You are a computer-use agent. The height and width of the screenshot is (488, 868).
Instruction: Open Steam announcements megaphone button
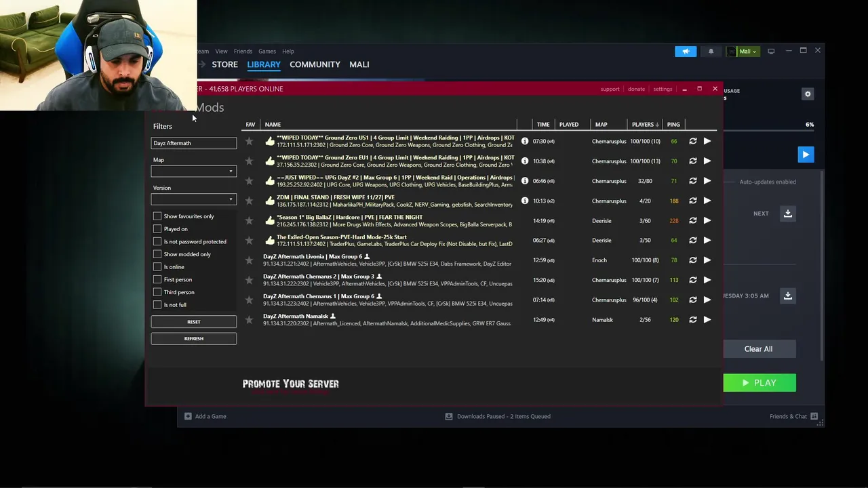686,52
